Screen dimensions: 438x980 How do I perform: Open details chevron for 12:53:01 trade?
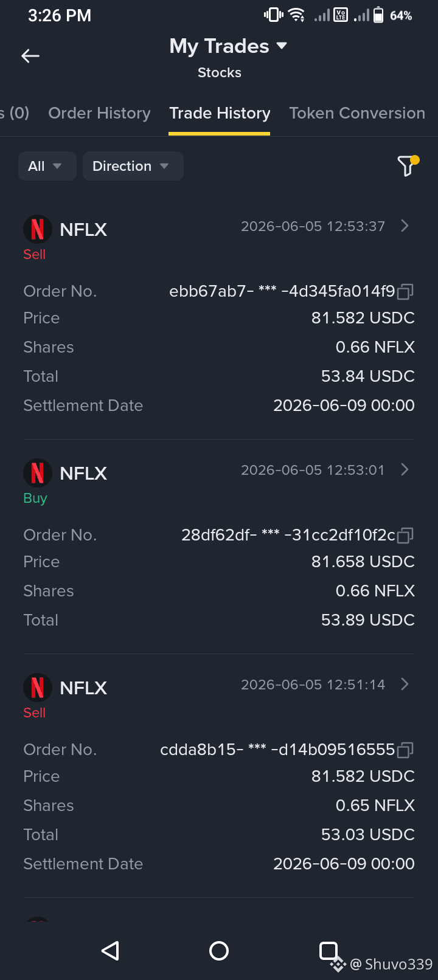tap(405, 470)
